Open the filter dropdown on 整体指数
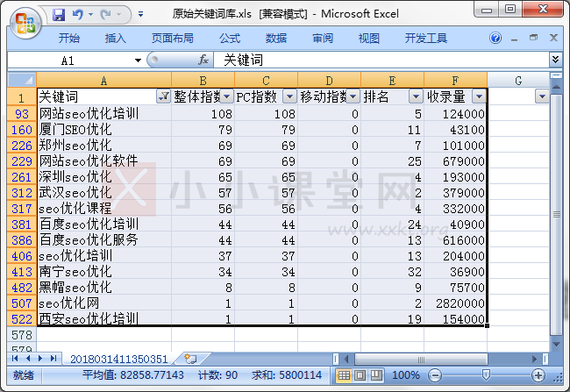 [227, 96]
